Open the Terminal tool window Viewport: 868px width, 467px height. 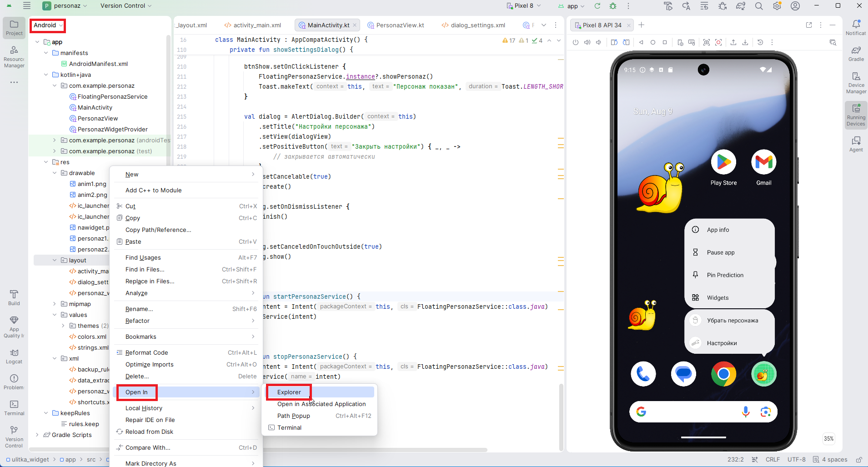click(14, 408)
